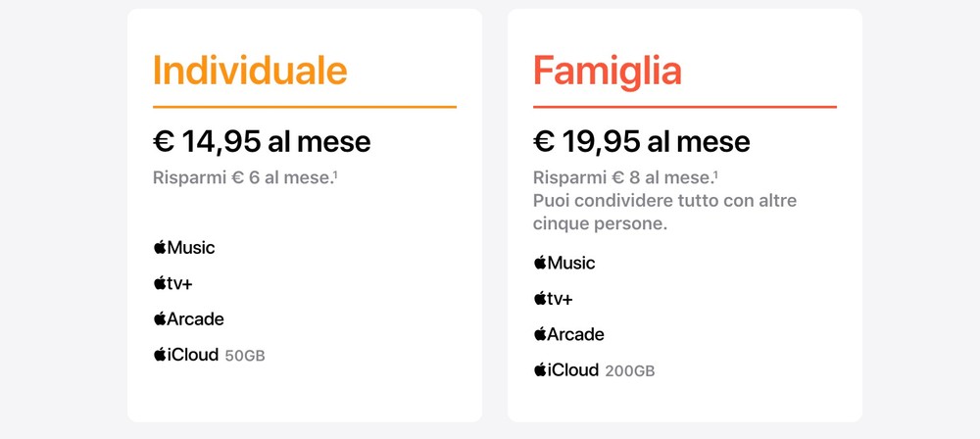
Task: Click the Apple TV+ logo in Famiglia plan
Action: coord(553,299)
